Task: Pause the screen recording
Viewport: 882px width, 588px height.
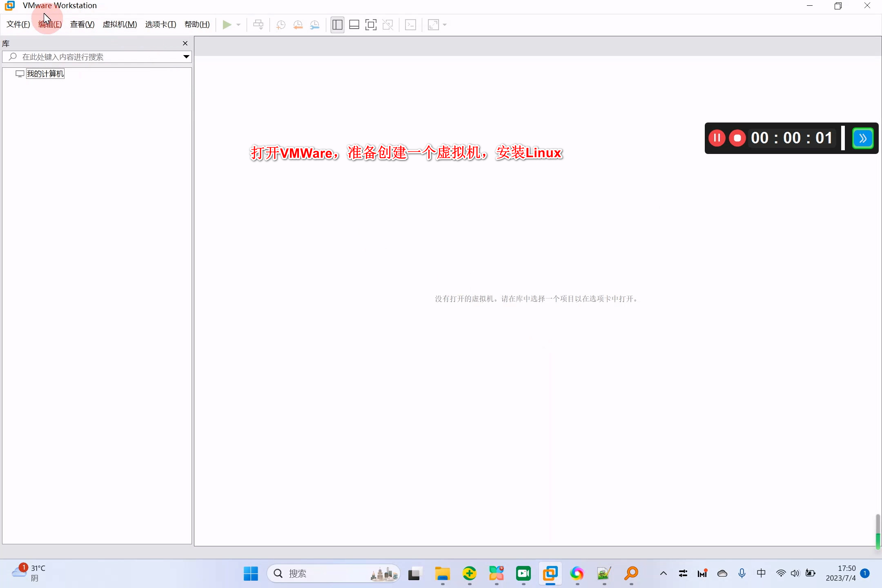Action: [717, 138]
